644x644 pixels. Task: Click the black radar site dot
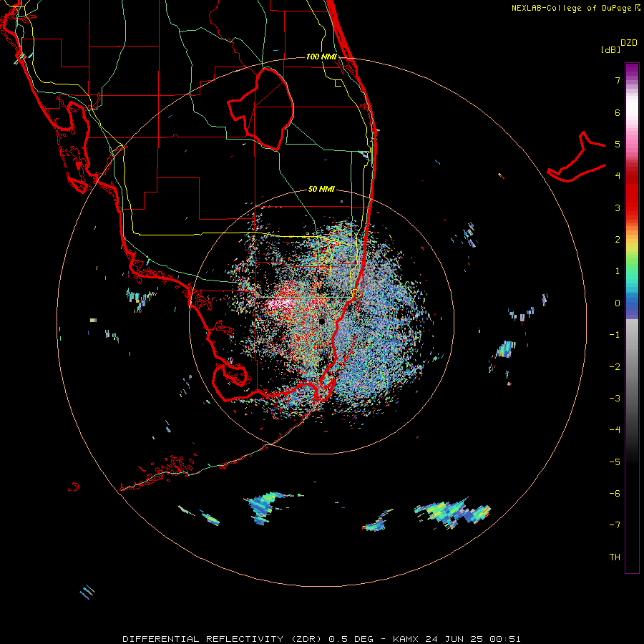pyautogui.click(x=321, y=321)
